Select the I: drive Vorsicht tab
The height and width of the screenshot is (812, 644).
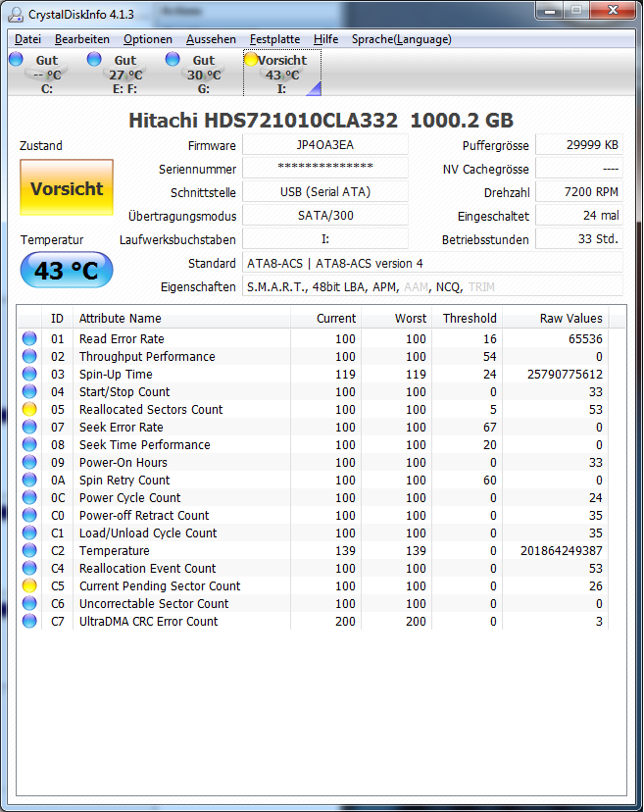(282, 74)
